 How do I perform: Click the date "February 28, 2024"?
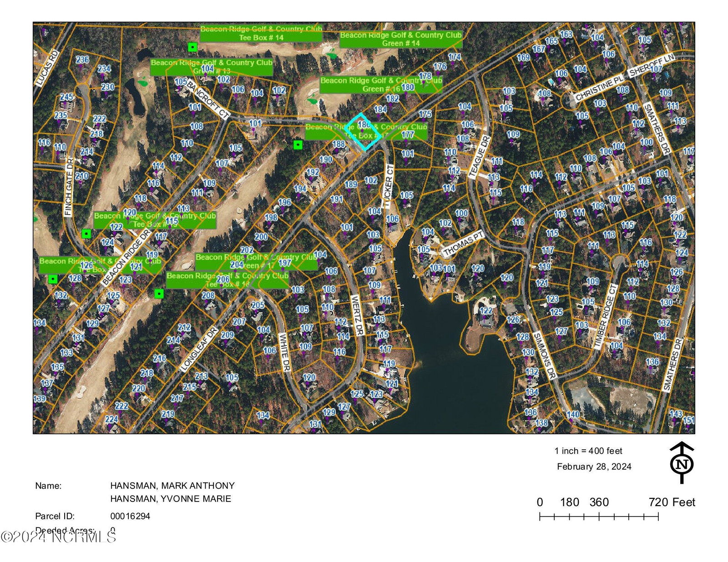(x=594, y=467)
